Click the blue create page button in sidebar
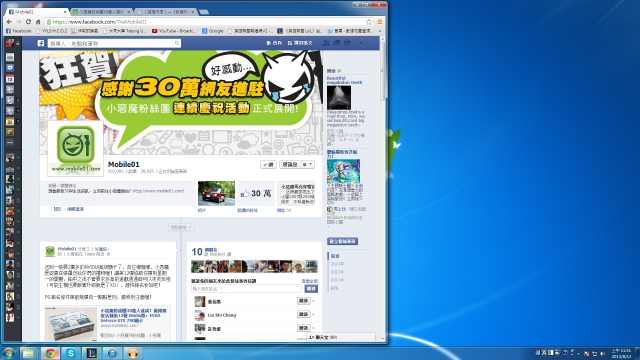640x360 pixels. point(342,241)
